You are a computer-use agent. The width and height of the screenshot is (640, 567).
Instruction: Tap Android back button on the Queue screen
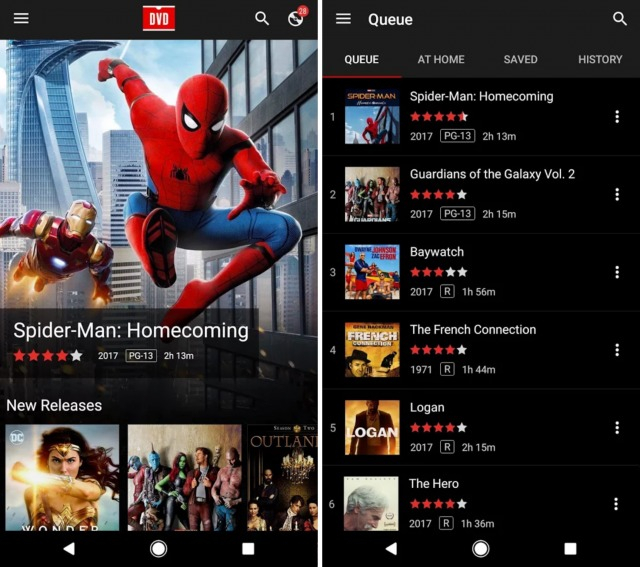[x=391, y=549]
